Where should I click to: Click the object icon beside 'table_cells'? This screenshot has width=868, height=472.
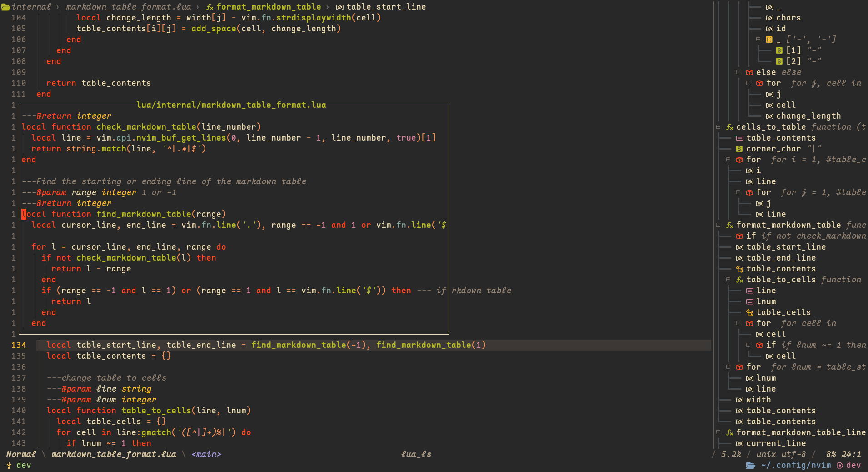(749, 312)
